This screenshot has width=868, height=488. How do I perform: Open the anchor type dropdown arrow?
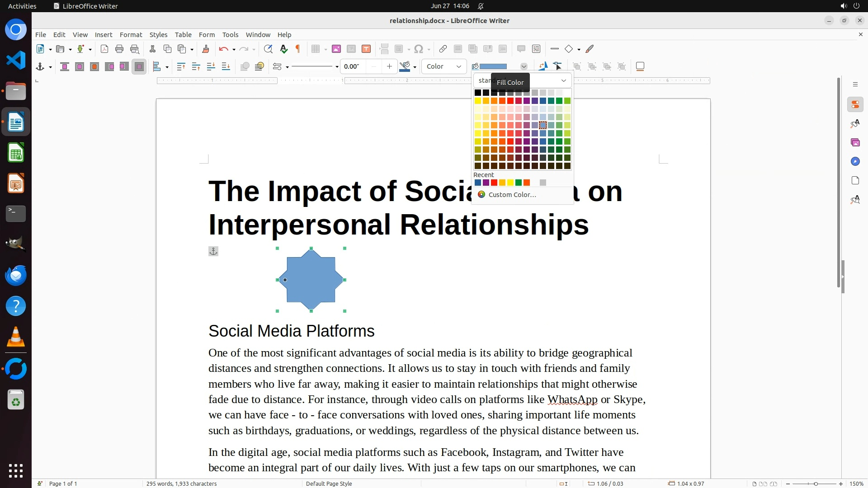point(50,67)
